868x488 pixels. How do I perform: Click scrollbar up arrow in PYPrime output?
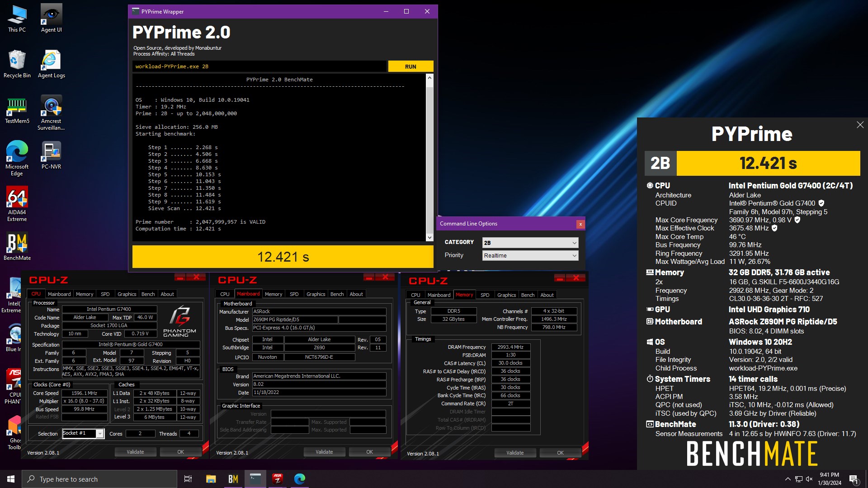pyautogui.click(x=429, y=78)
